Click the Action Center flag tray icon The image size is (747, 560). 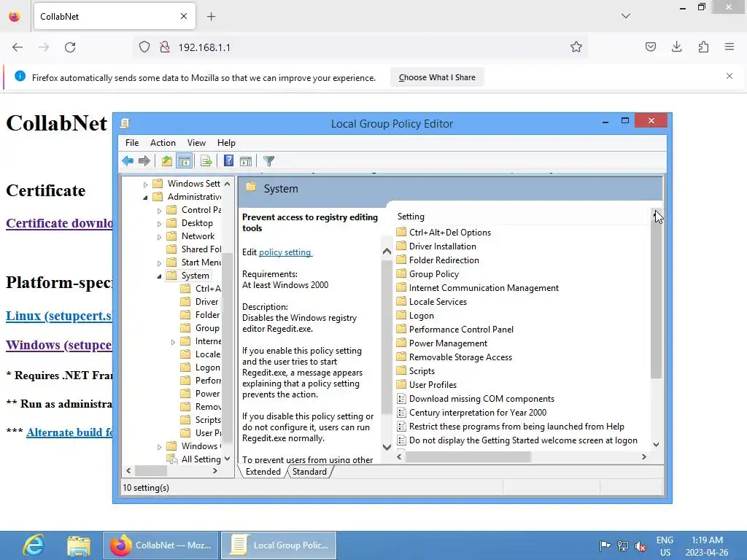[605, 545]
